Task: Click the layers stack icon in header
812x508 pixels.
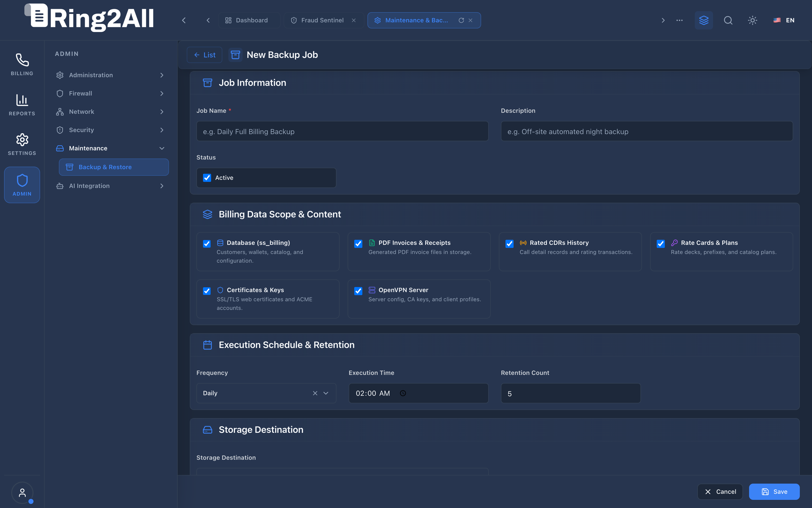Action: [x=704, y=20]
